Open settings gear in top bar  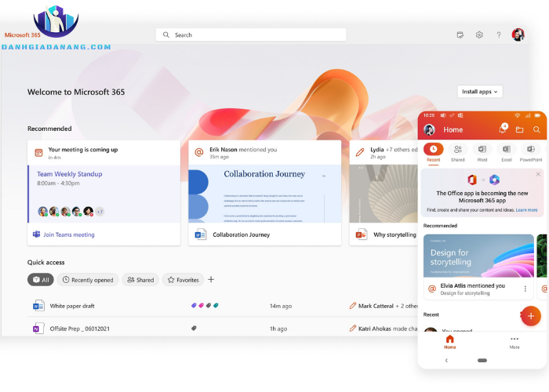click(479, 34)
